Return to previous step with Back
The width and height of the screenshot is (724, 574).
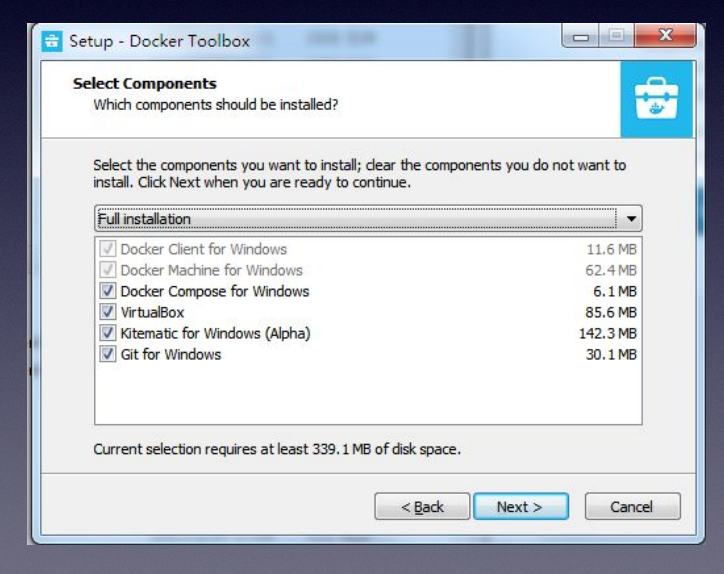[x=422, y=507]
